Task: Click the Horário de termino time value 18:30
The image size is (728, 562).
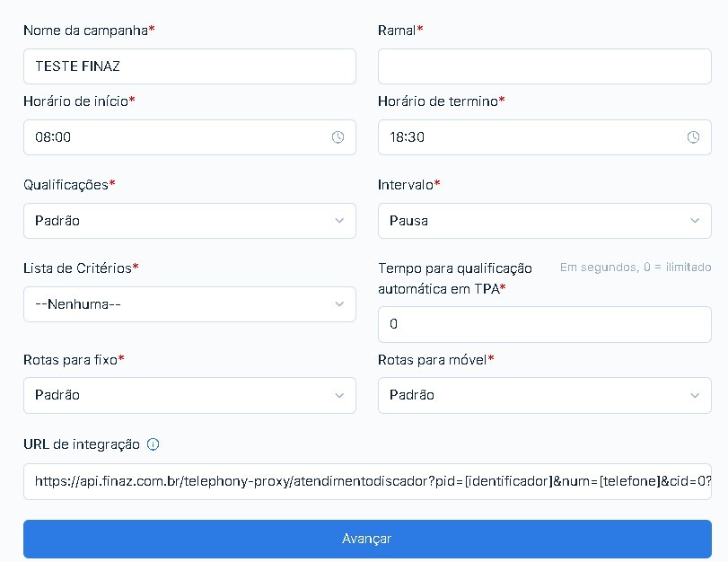Action: click(408, 137)
